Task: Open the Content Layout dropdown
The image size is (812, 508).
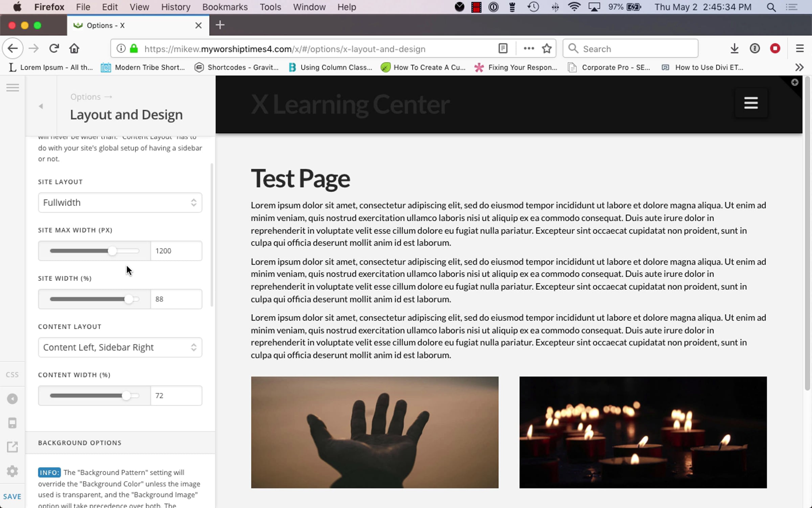Action: pyautogui.click(x=120, y=347)
